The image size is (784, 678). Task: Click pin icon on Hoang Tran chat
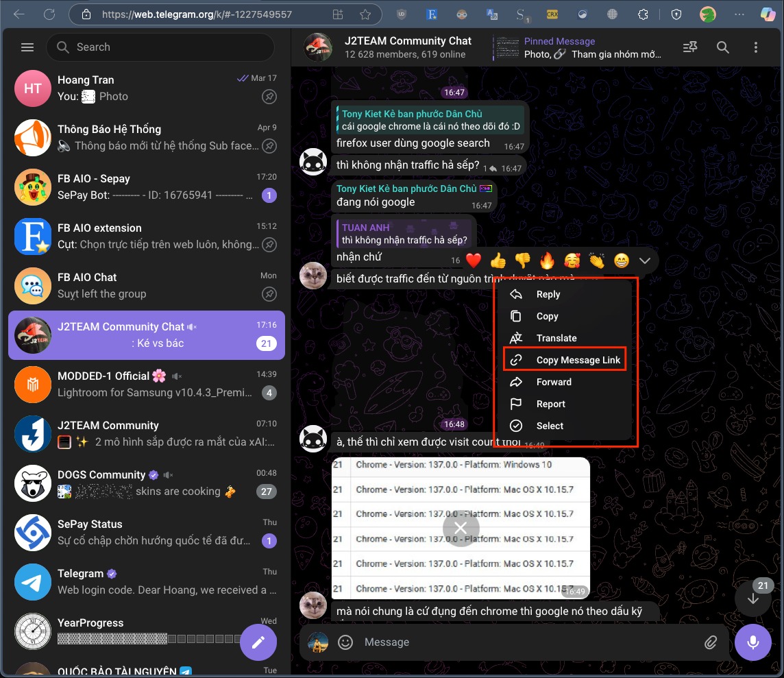coord(269,97)
